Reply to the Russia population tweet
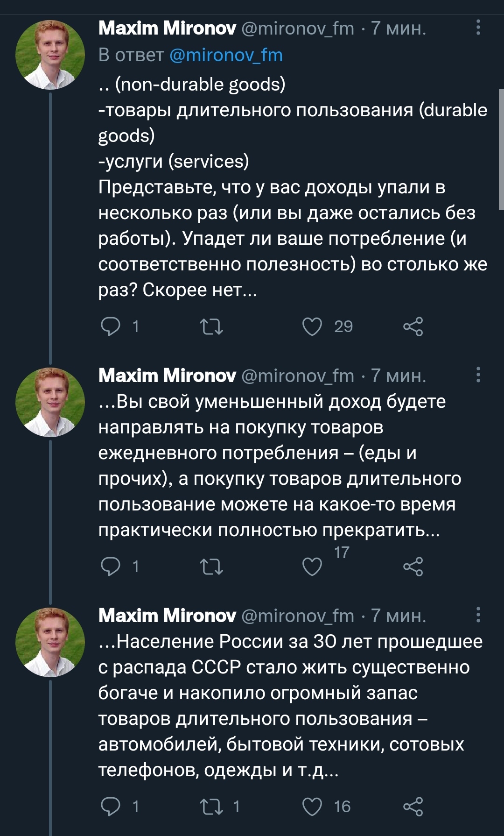The height and width of the screenshot is (836, 504). (x=111, y=807)
